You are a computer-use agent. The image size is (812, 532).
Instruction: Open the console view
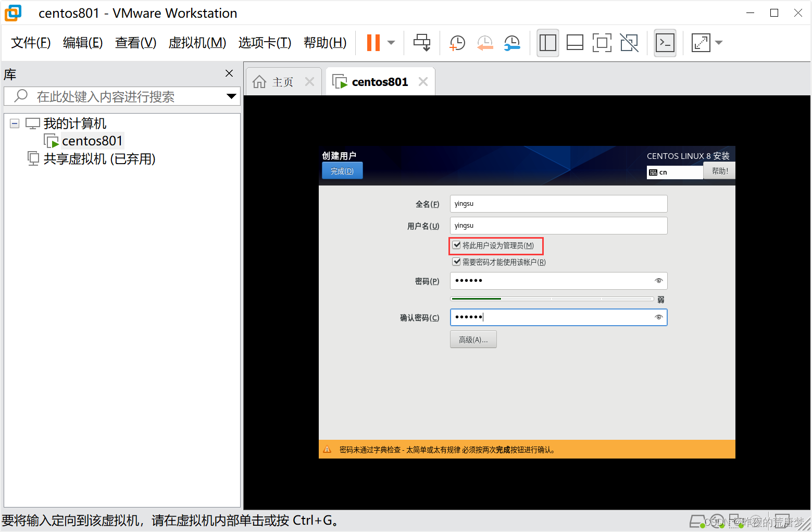[x=665, y=43]
